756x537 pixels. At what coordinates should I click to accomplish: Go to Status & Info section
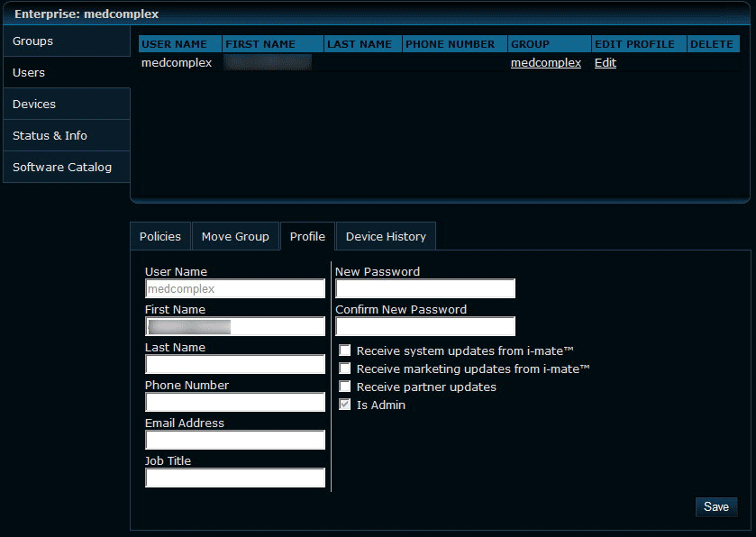tap(50, 136)
